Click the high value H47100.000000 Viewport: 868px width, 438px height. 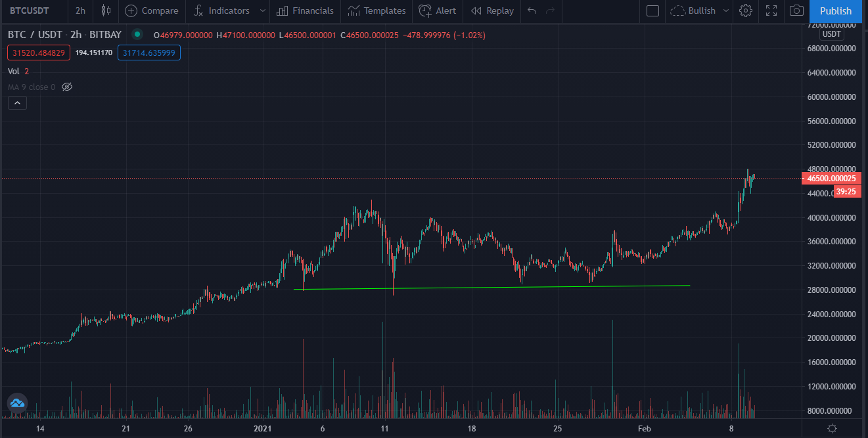246,35
